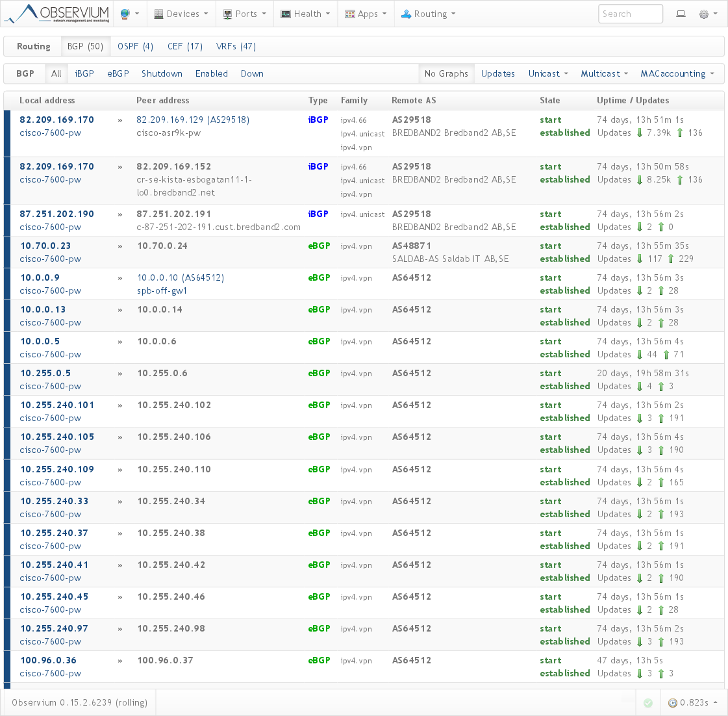
Task: Click received-updates arrow in 7.39k row
Action: pos(640,133)
